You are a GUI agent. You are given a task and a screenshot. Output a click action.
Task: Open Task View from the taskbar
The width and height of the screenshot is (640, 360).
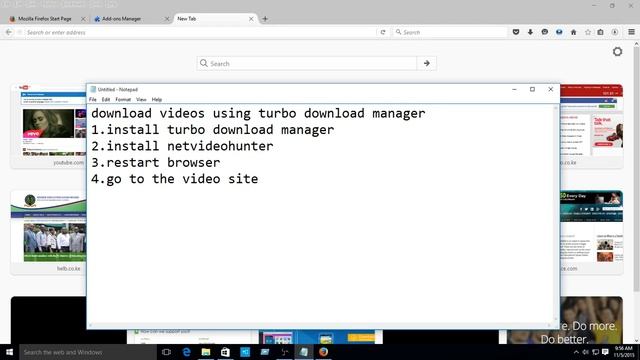(x=166, y=352)
